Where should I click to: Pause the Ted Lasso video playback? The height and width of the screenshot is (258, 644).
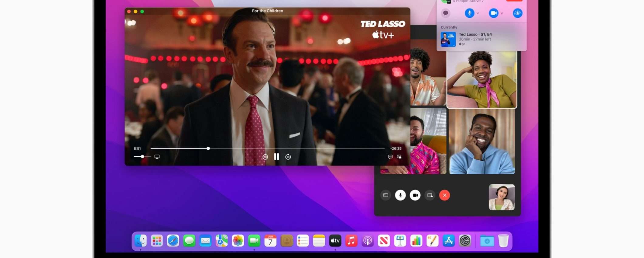[276, 157]
